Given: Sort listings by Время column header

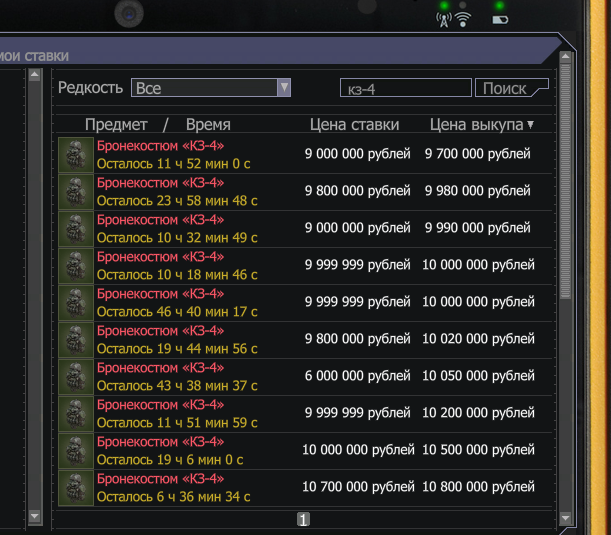Looking at the screenshot, I should click(x=207, y=125).
